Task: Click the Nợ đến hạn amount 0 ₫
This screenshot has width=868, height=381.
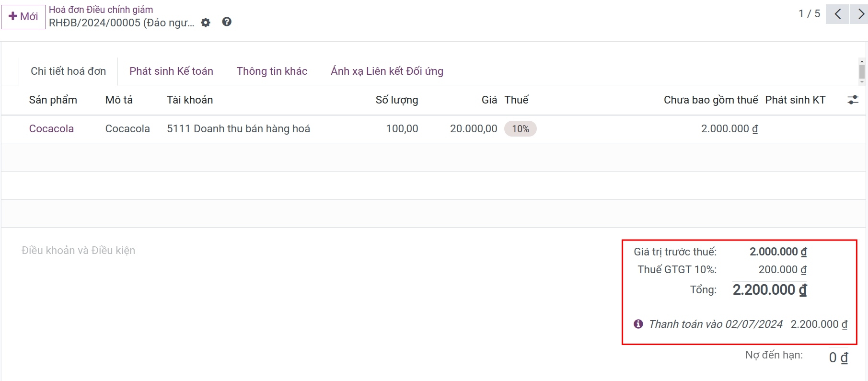Action: pos(838,358)
